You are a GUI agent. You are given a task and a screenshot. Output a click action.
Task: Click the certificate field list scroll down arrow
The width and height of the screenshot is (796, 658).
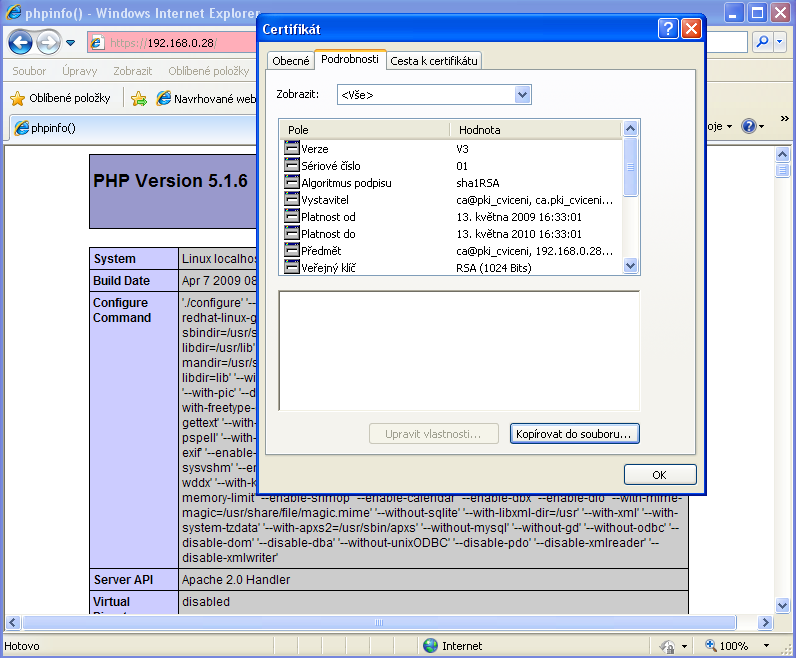pyautogui.click(x=630, y=266)
